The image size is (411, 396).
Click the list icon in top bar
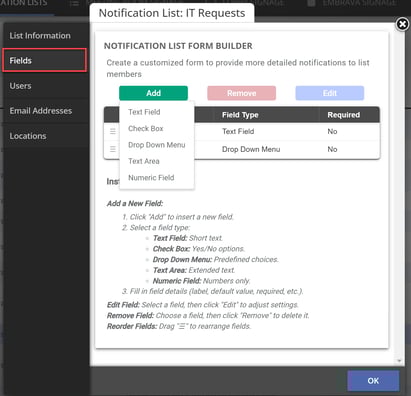[x=74, y=4]
